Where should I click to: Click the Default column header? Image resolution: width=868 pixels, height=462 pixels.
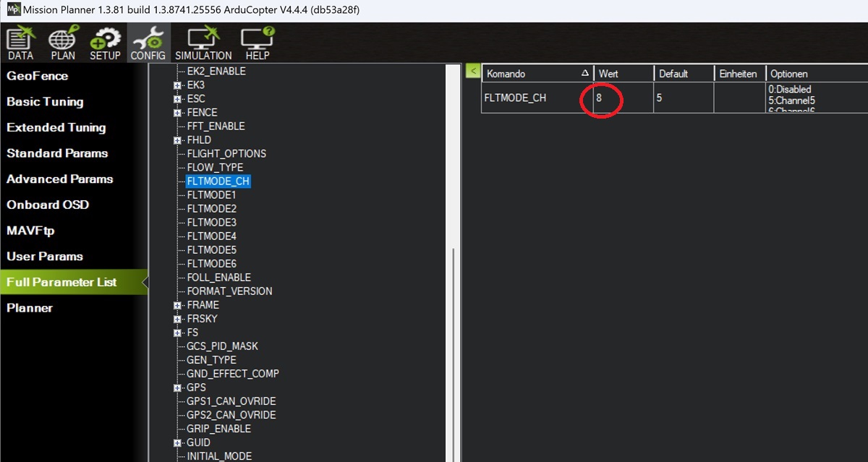click(x=684, y=74)
